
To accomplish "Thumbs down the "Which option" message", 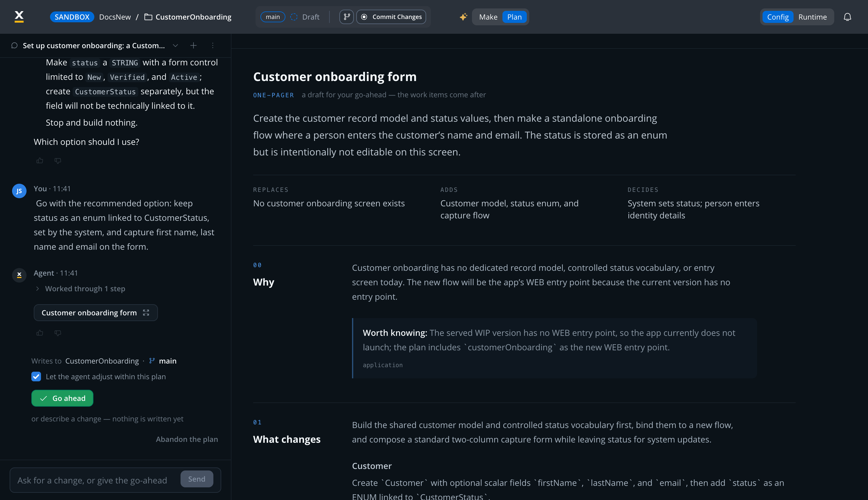I will [x=58, y=160].
